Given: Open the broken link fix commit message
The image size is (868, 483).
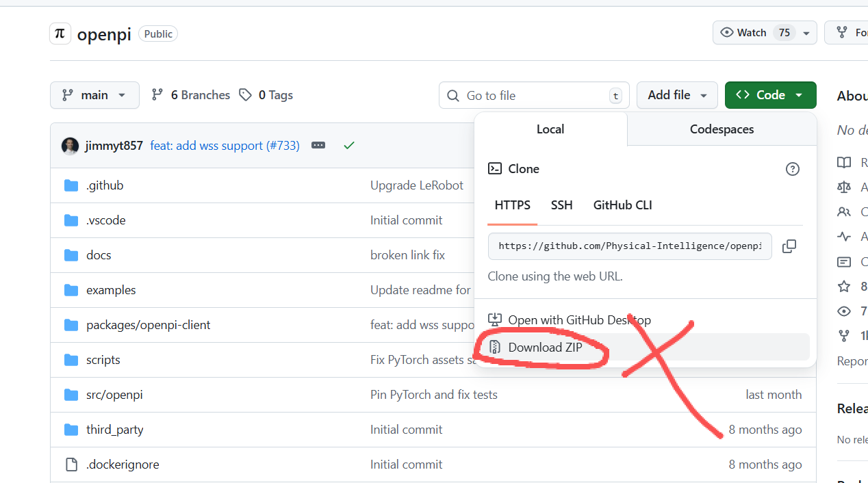Looking at the screenshot, I should coord(407,255).
